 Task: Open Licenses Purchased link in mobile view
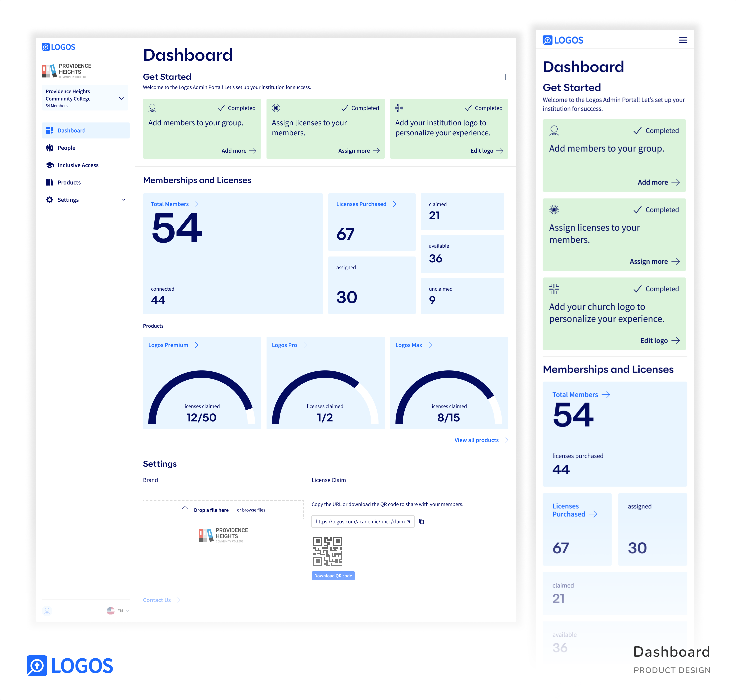[x=575, y=510]
